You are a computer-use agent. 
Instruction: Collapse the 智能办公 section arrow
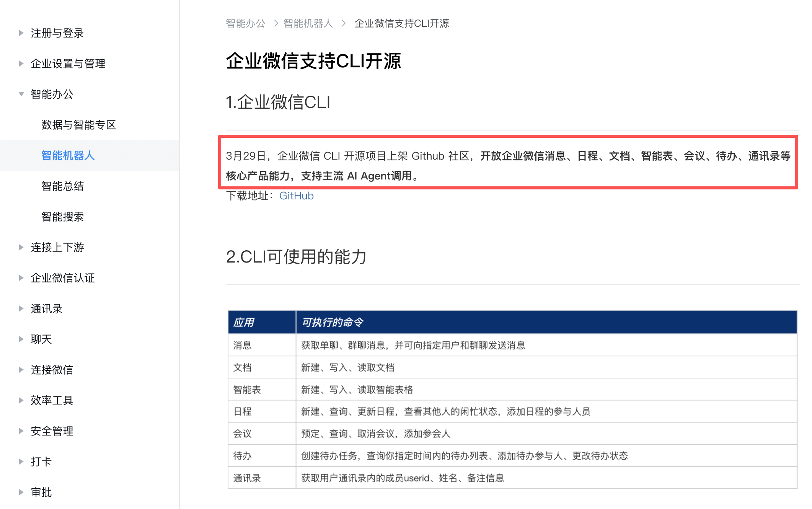21,94
